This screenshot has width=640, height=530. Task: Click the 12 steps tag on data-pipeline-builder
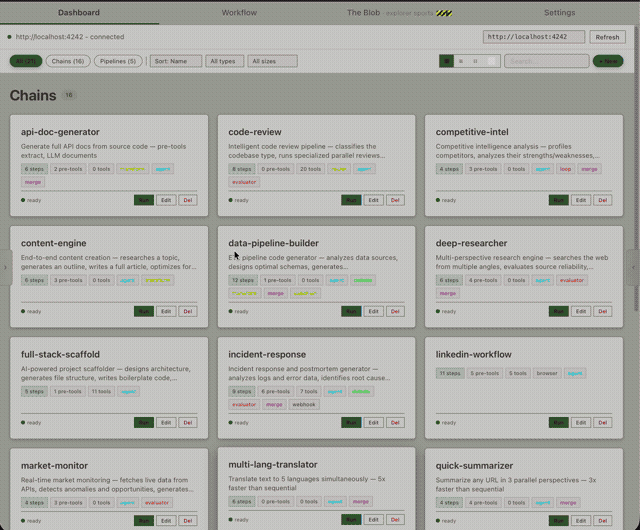click(243, 280)
